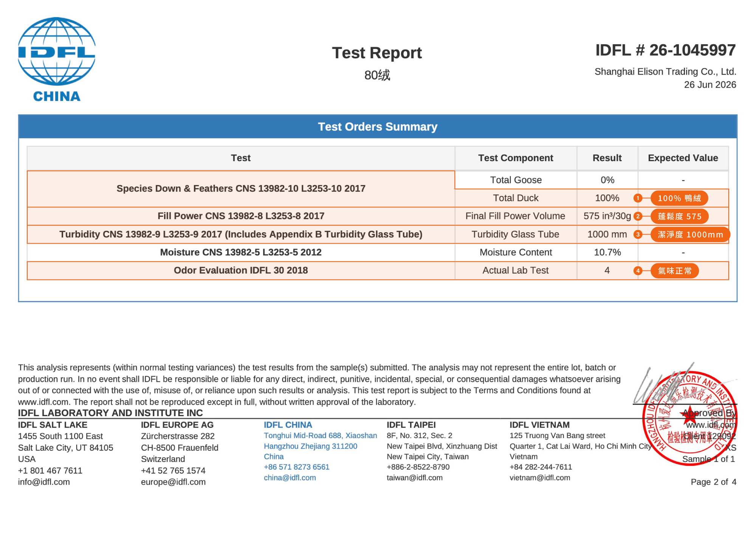
Task: Click client name Shanghai Elison Trading Co., Ltd.
Action: pos(665,72)
